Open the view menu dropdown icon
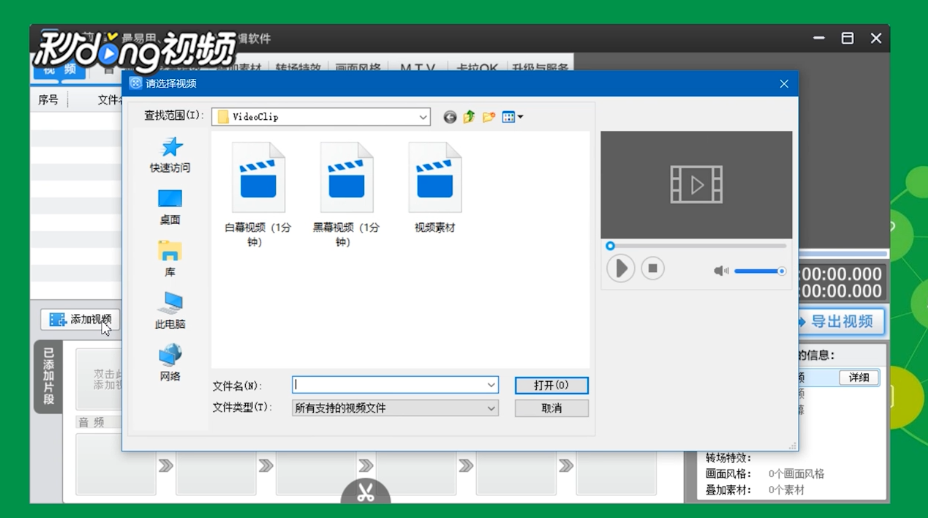928x518 pixels. [513, 117]
